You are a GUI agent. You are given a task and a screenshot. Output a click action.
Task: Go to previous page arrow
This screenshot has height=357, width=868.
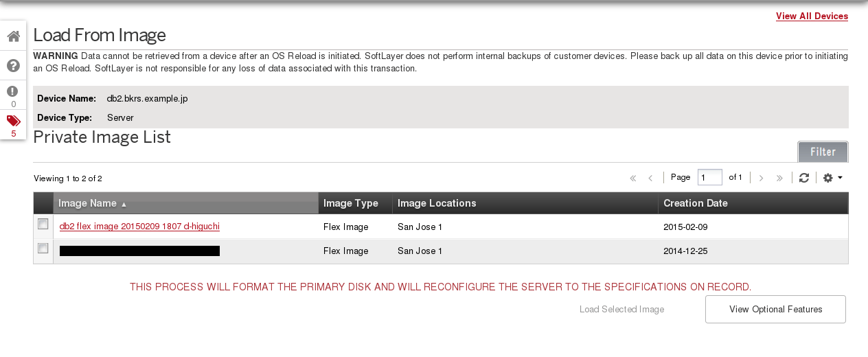click(x=650, y=178)
